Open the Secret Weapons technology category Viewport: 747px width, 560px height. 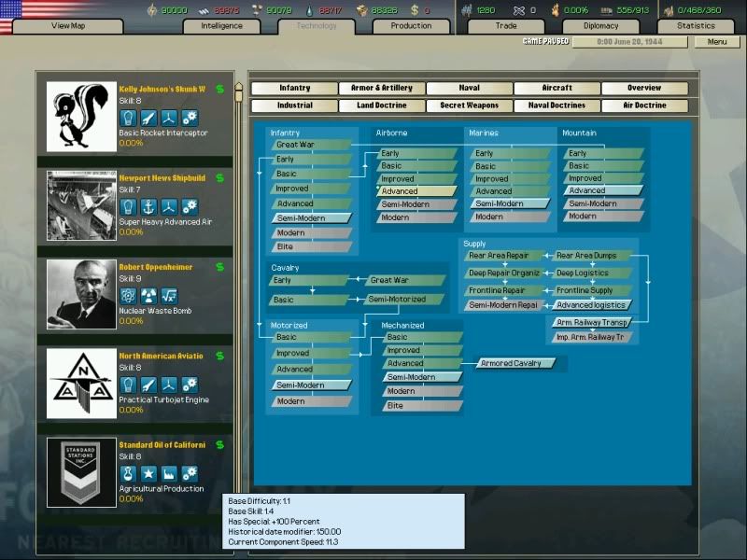click(469, 105)
